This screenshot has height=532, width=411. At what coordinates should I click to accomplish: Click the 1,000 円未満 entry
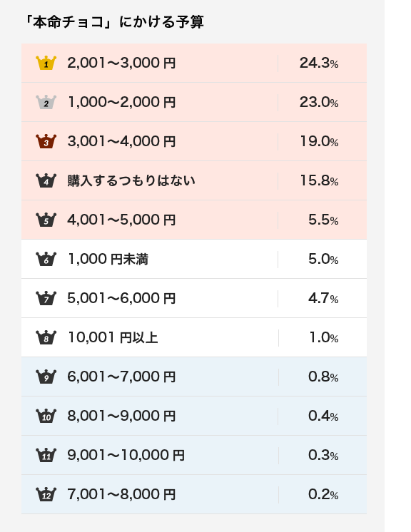tap(108, 259)
